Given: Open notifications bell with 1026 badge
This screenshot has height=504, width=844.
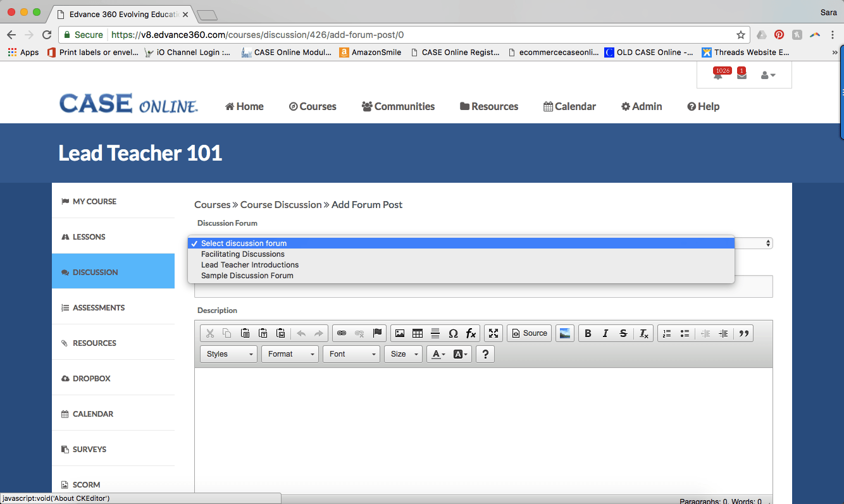Looking at the screenshot, I should click(x=718, y=75).
